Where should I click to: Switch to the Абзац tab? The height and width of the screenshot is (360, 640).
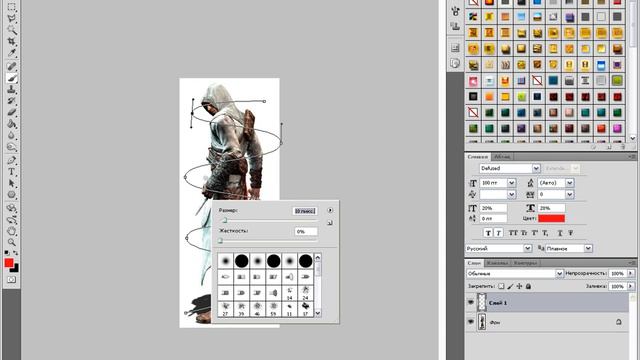[502, 157]
